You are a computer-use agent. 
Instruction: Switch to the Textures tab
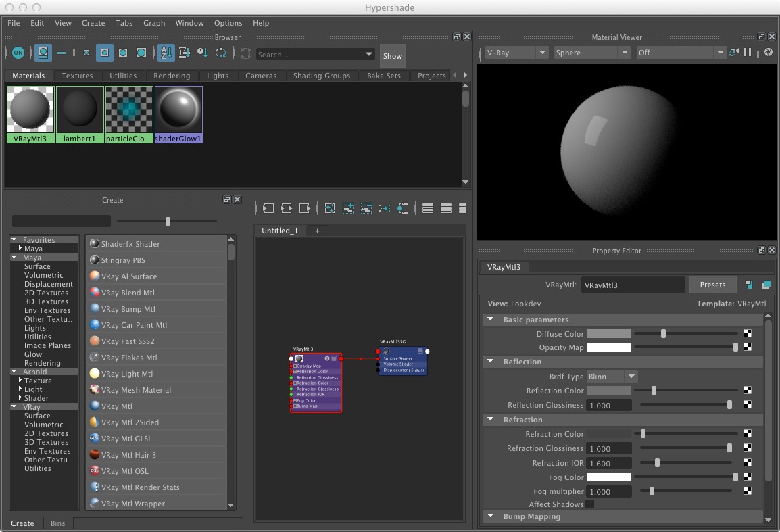click(x=77, y=76)
